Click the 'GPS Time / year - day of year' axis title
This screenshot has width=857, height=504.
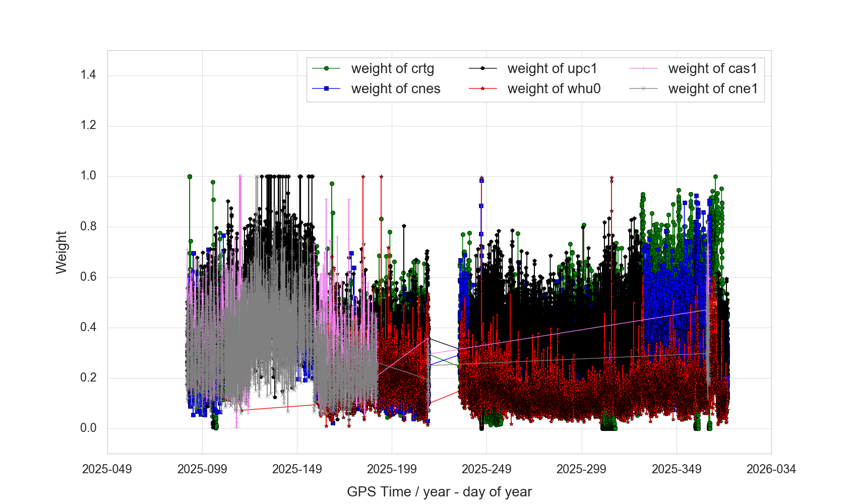click(439, 492)
